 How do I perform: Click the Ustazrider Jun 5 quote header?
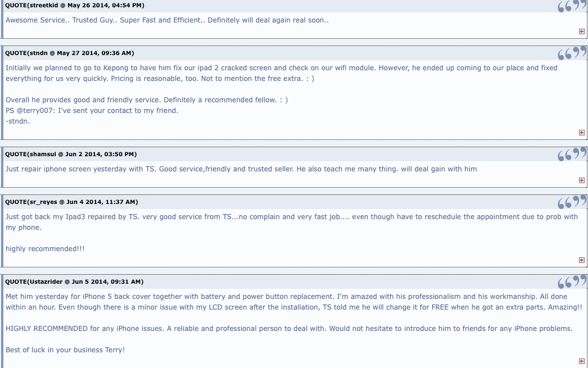pyautogui.click(x=74, y=281)
